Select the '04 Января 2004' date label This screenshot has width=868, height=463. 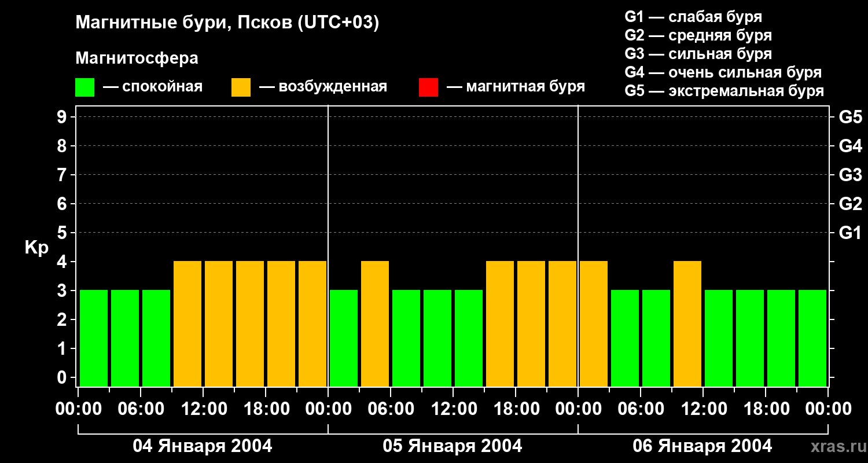pyautogui.click(x=203, y=446)
